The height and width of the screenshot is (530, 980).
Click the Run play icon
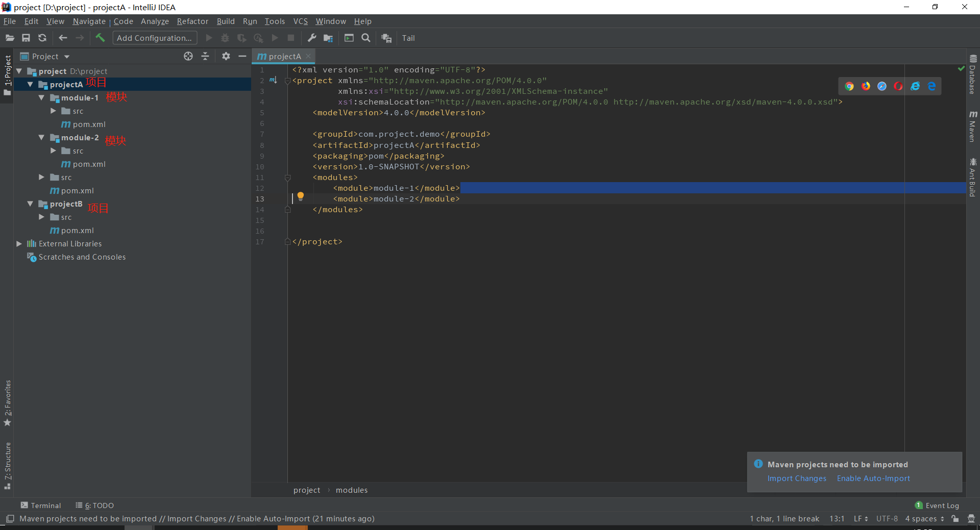click(209, 38)
